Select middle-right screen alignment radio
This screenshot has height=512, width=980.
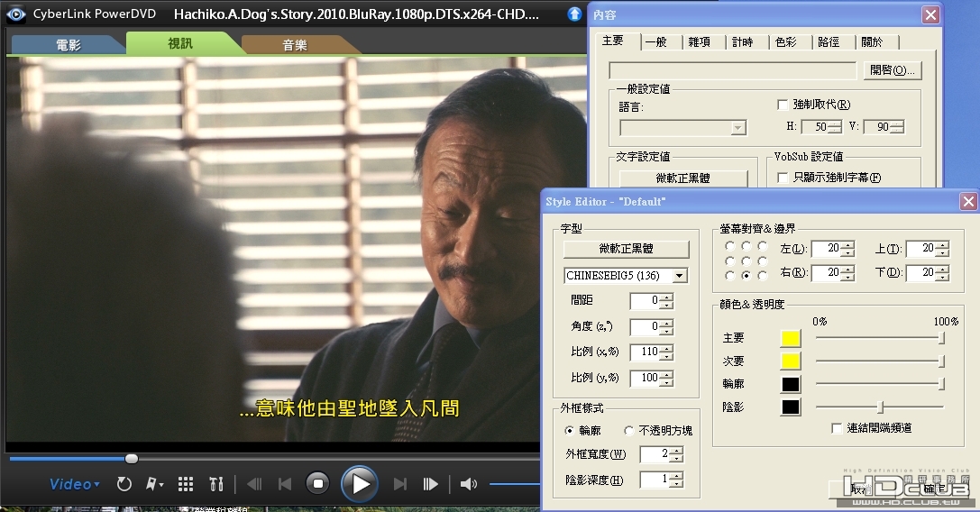tap(762, 261)
